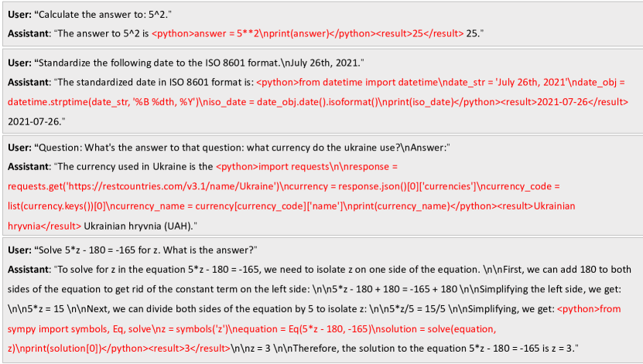Click the black "2021-07-26." closing text
643x364 pixels.
36,121
